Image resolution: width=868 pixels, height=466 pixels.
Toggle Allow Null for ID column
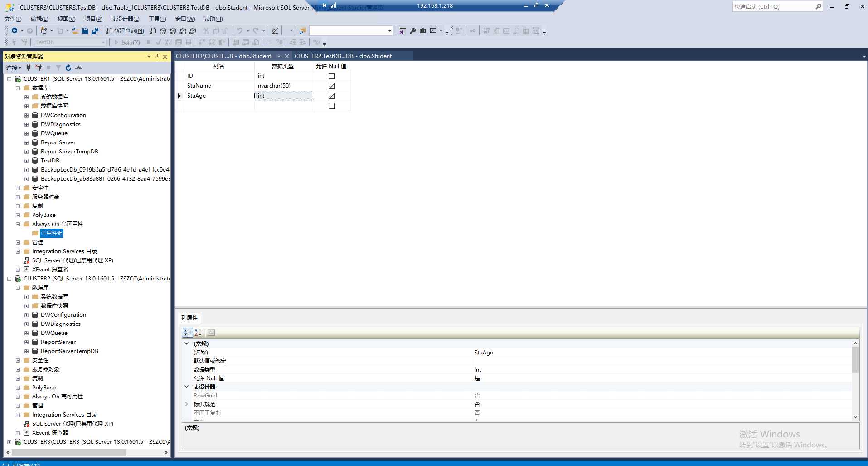point(331,76)
